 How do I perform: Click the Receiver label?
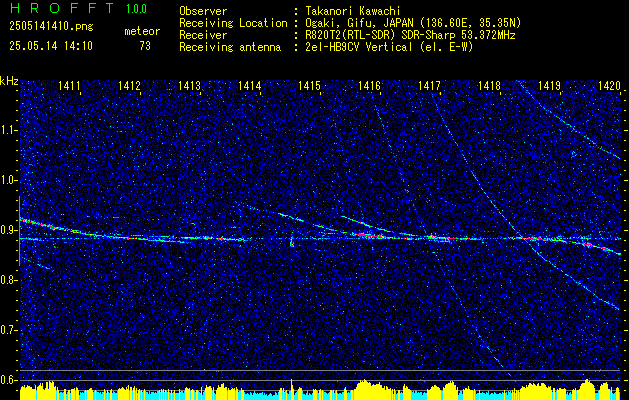coord(203,35)
